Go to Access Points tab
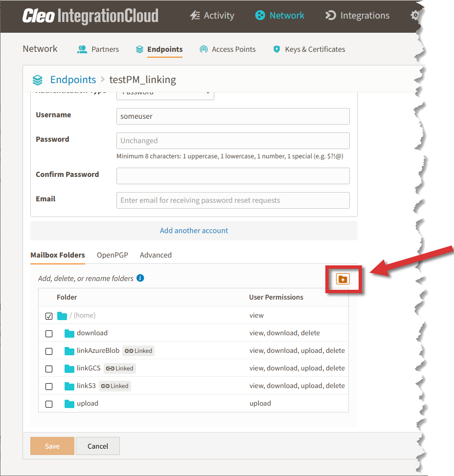The image size is (454, 476). 227,49
